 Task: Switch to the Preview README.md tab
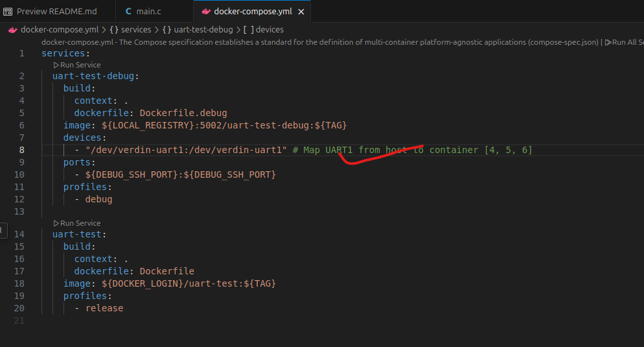click(56, 12)
